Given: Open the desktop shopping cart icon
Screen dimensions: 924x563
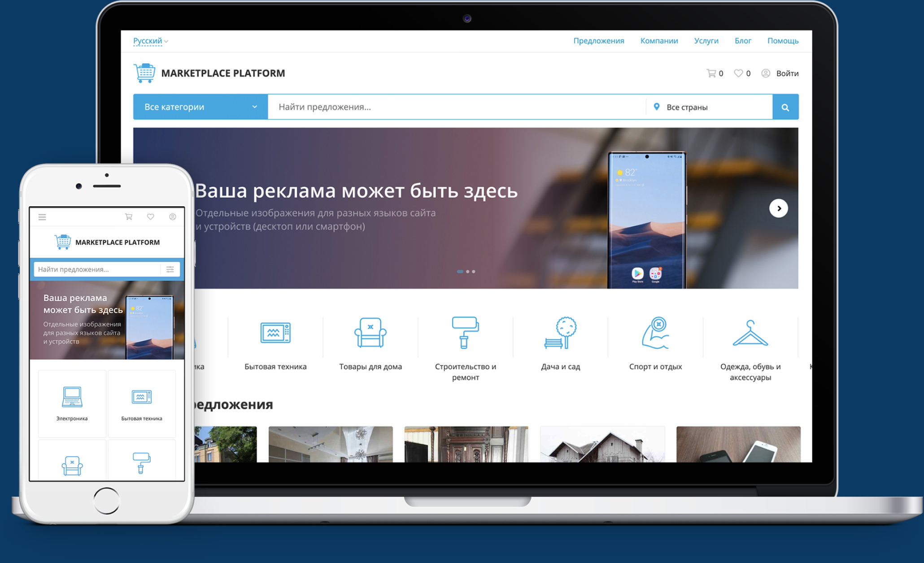Looking at the screenshot, I should (x=711, y=73).
